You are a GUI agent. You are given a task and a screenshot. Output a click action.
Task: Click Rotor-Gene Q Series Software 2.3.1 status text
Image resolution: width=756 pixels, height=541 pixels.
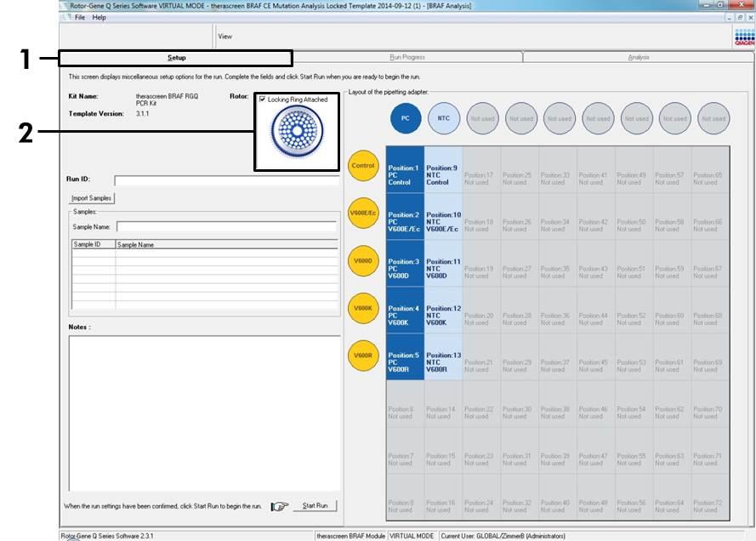[107, 536]
